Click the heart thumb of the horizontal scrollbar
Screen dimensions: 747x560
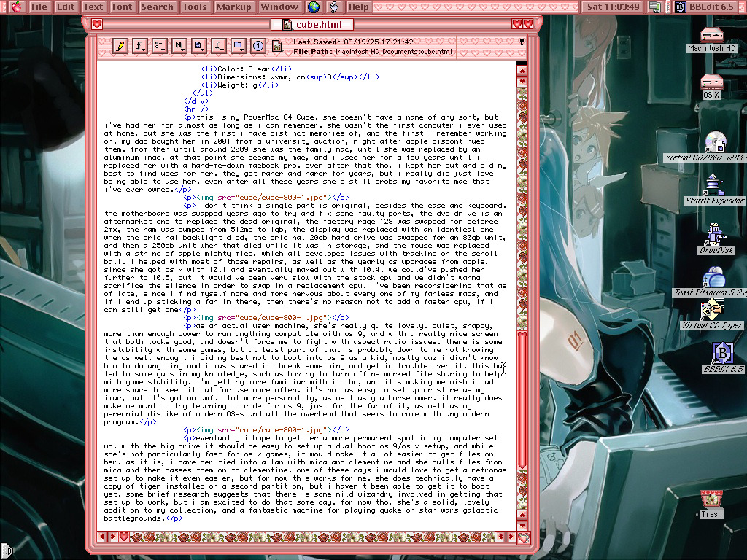tap(124, 537)
